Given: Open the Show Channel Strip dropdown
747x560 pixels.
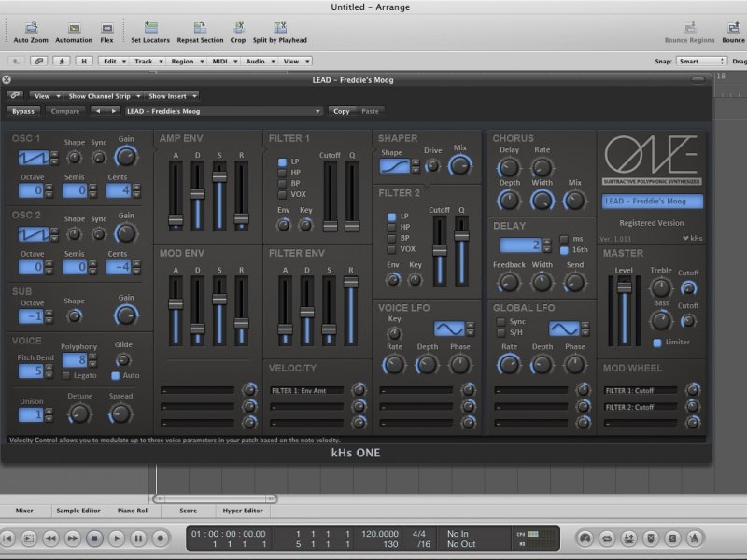Looking at the screenshot, I should click(104, 96).
